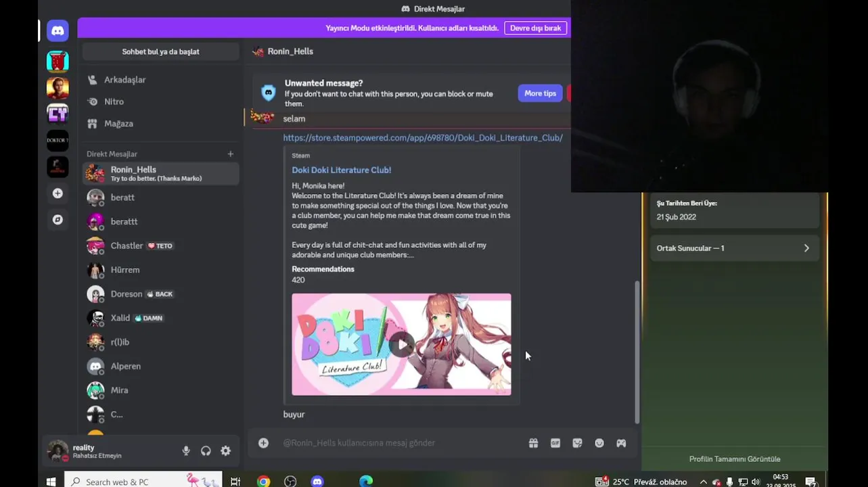Show hidden system tray icons
The width and height of the screenshot is (868, 487).
pyautogui.click(x=703, y=482)
